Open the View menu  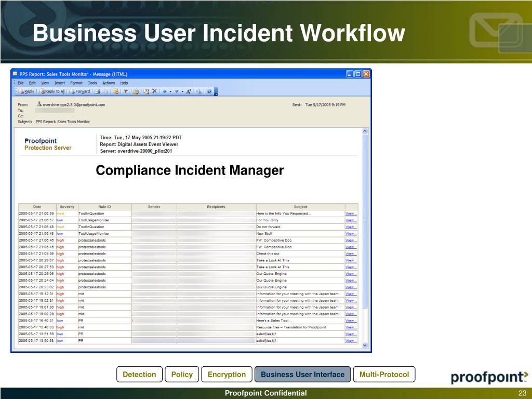pos(45,83)
